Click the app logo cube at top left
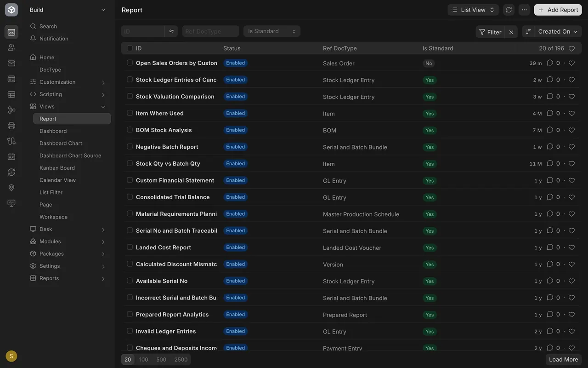The width and height of the screenshot is (588, 368). [11, 10]
